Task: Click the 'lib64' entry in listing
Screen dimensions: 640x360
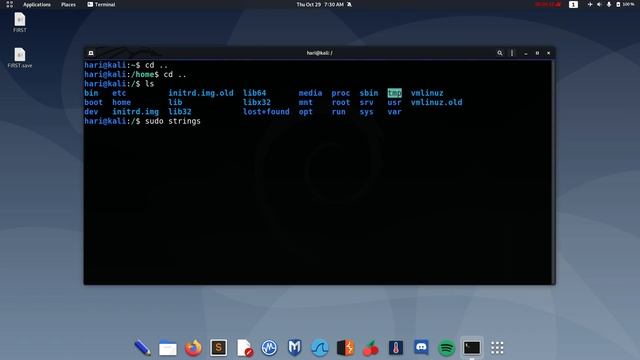Action: [x=254, y=93]
